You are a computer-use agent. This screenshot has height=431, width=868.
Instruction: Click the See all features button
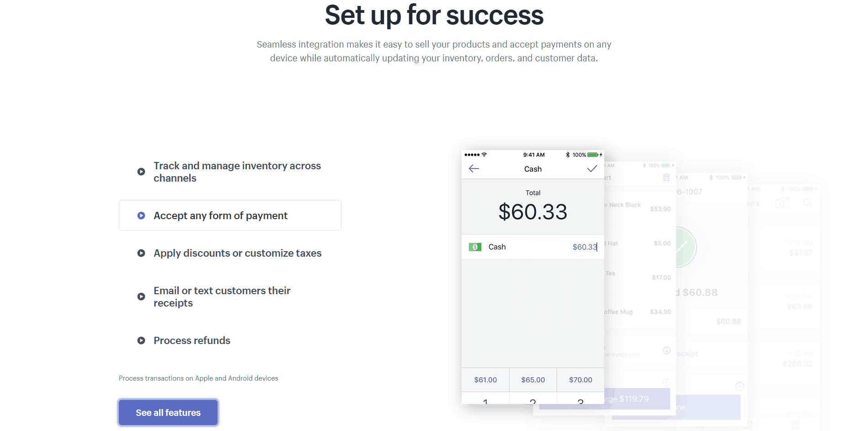point(168,413)
